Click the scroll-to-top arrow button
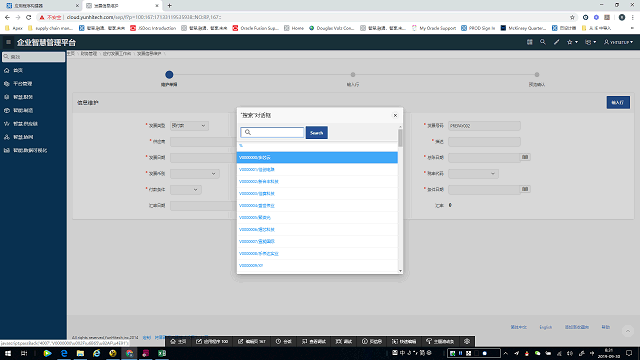Screen dimensions: 640x360 [628, 331]
